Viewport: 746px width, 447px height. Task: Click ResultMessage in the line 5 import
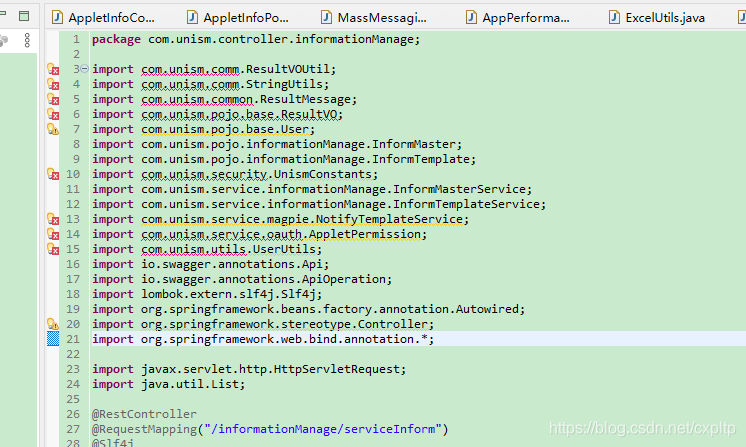point(305,99)
